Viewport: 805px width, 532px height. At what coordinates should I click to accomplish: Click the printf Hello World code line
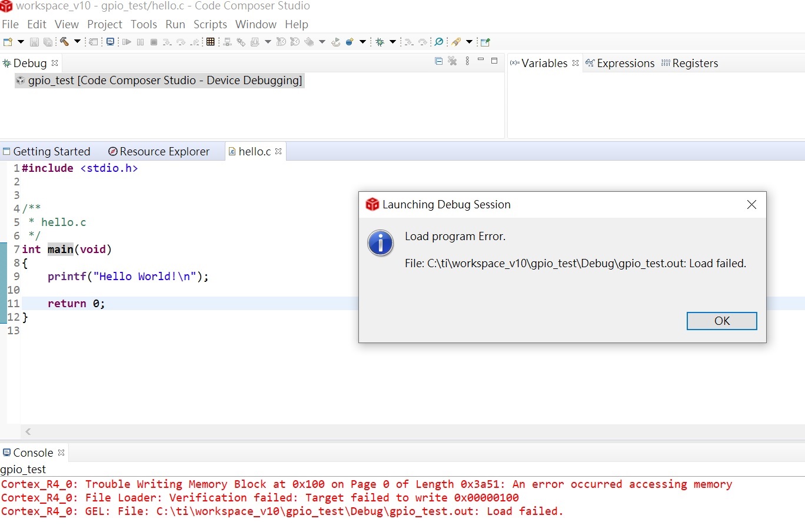[x=128, y=276]
